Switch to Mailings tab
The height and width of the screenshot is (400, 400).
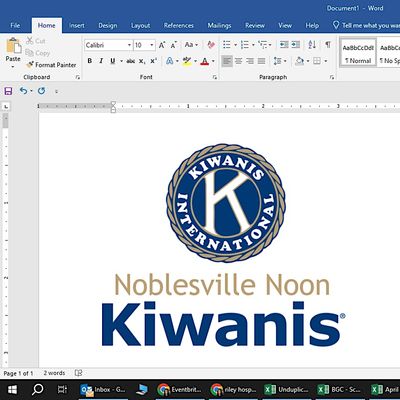219,25
